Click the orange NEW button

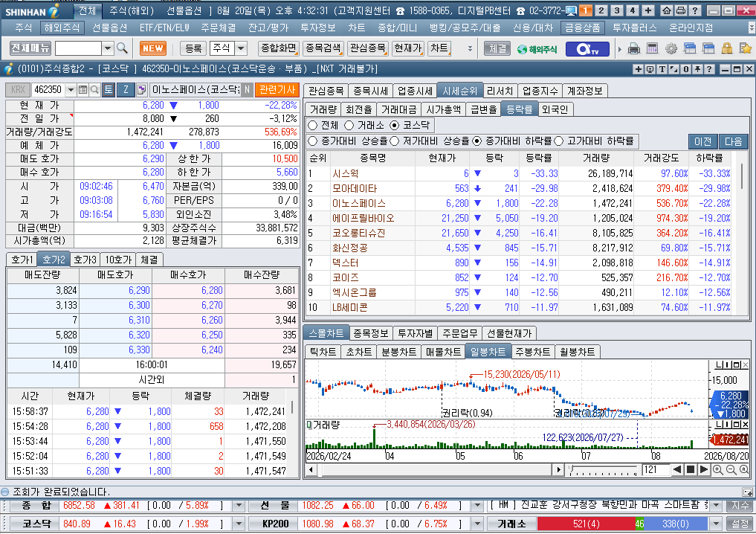(x=153, y=48)
